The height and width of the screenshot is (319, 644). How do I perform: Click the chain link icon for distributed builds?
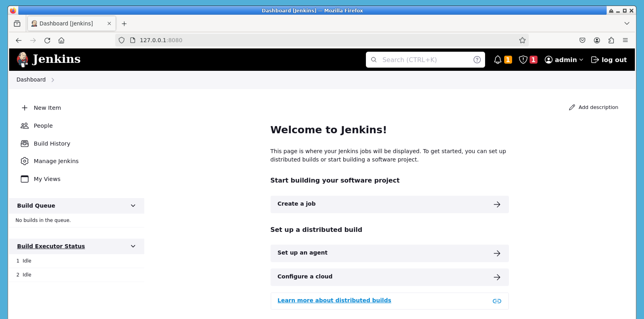497,301
